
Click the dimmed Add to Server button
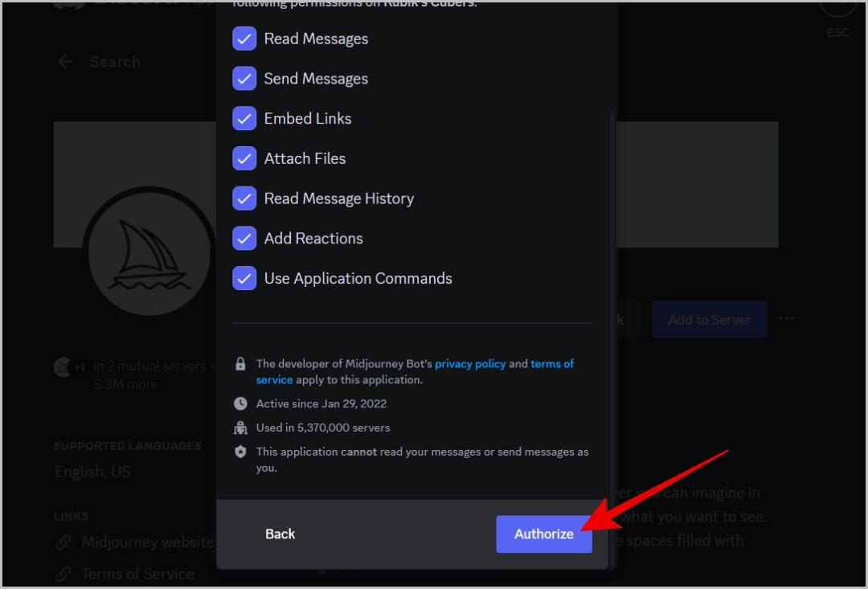(x=709, y=320)
